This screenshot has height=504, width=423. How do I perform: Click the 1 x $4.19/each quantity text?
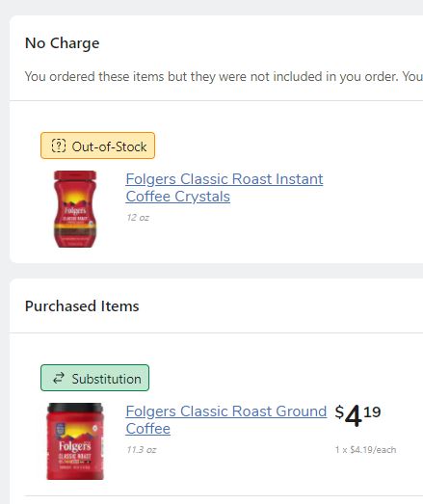365,450
